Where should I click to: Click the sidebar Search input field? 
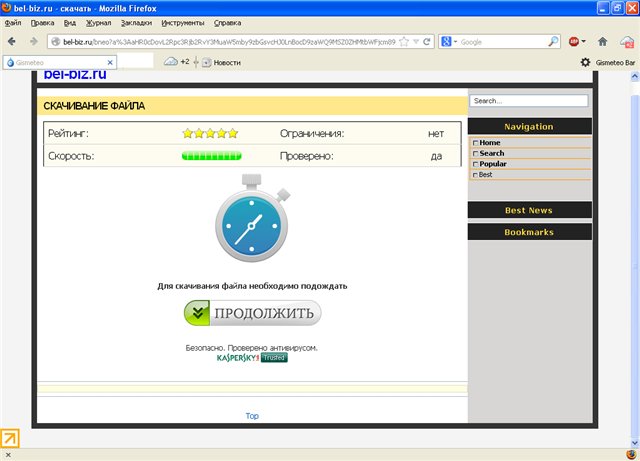(529, 101)
